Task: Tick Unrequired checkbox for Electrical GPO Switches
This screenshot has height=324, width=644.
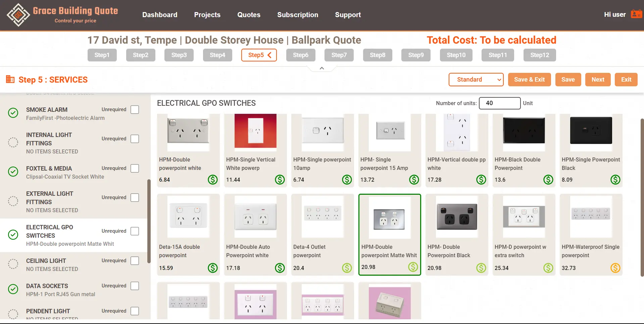Action: [x=135, y=231]
